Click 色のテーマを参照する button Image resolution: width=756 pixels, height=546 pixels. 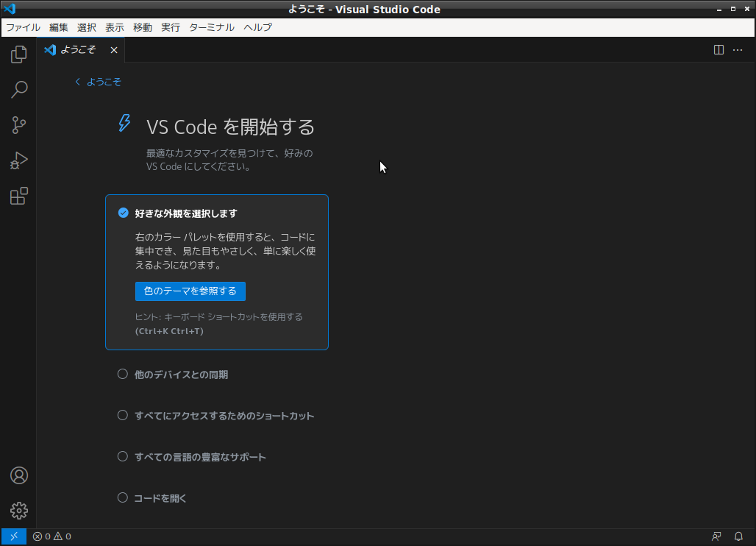pyautogui.click(x=190, y=291)
